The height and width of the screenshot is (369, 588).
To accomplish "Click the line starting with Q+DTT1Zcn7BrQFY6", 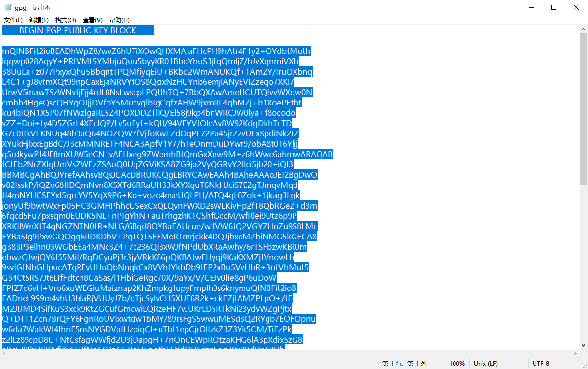I will [x=159, y=319].
